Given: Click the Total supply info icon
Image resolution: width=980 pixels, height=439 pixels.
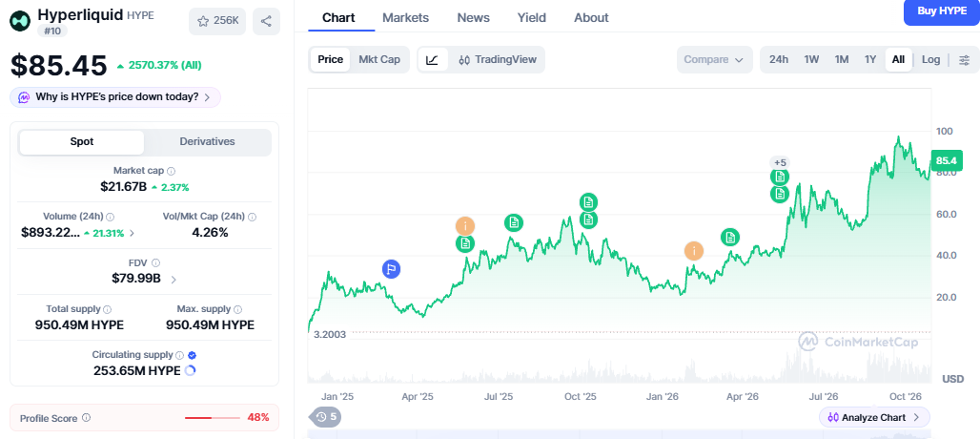Looking at the screenshot, I should 108,309.
